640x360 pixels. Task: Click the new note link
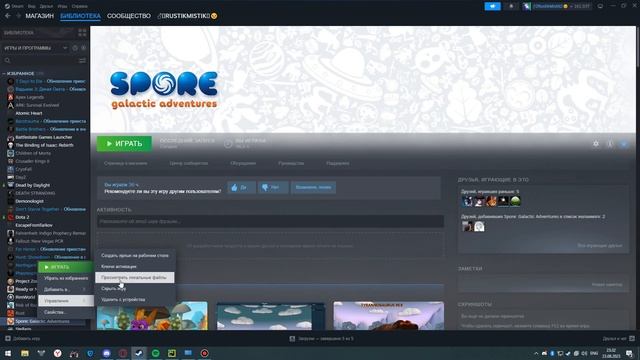point(607,284)
